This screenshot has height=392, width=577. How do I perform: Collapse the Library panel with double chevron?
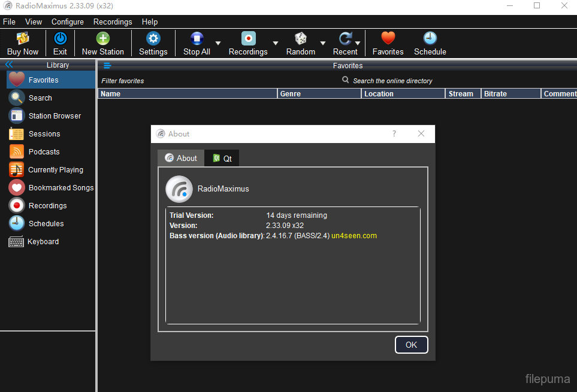(x=9, y=65)
